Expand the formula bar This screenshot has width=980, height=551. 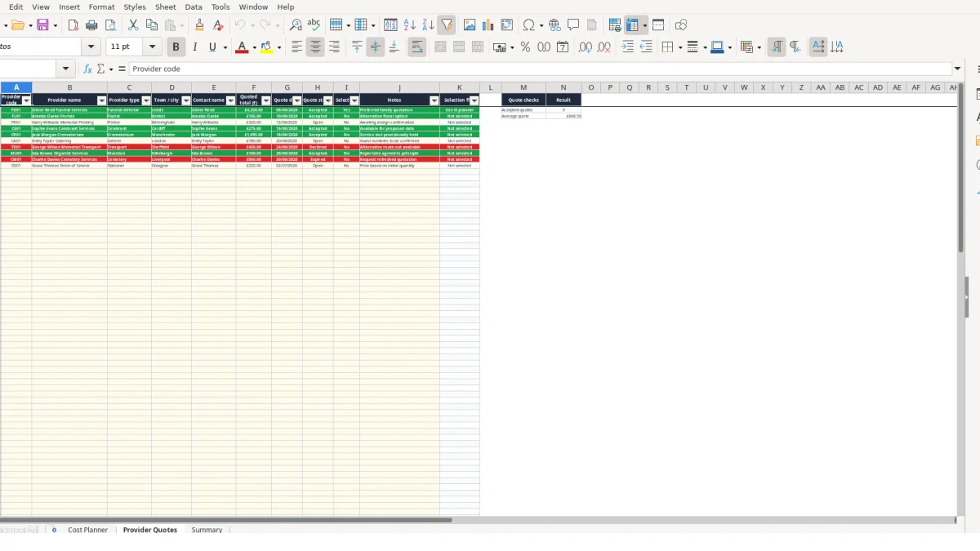958,69
